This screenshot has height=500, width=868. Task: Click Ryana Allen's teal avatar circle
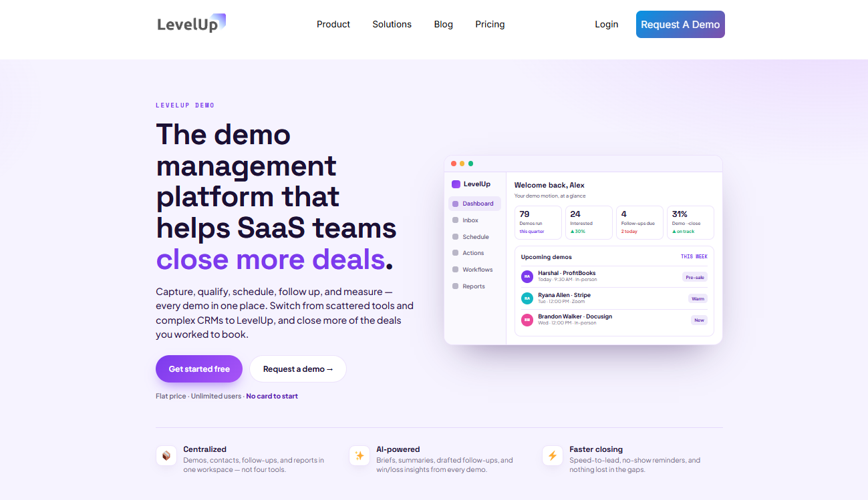pyautogui.click(x=527, y=298)
